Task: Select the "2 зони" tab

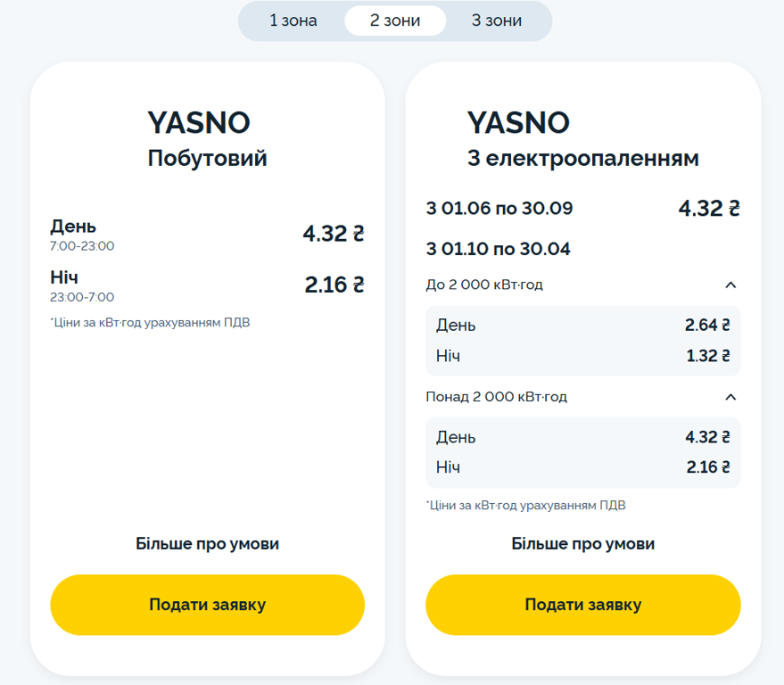Action: click(395, 21)
